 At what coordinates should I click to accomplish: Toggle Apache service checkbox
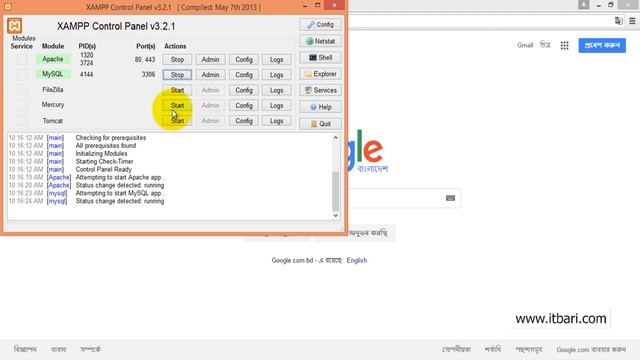[x=22, y=59]
